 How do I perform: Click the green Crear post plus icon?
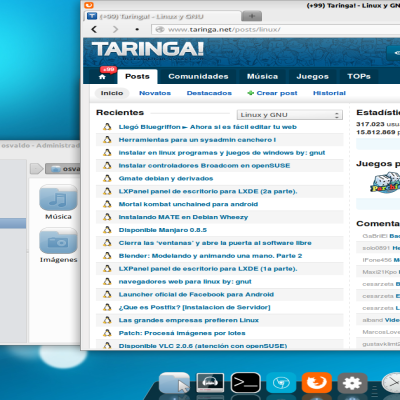250,93
